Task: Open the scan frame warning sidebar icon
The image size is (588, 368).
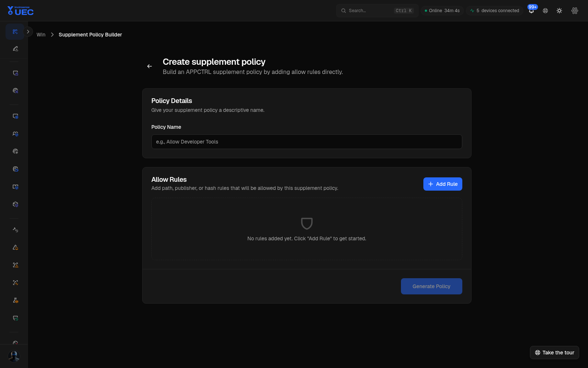Action: 15,265
